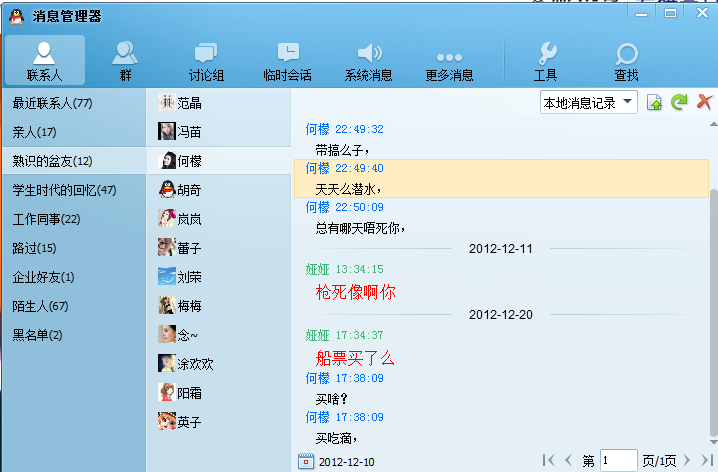Select message 总有哪天唔死你

click(360, 228)
